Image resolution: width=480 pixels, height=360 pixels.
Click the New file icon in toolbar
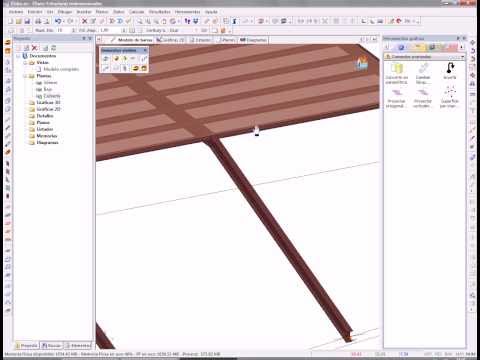[11, 21]
